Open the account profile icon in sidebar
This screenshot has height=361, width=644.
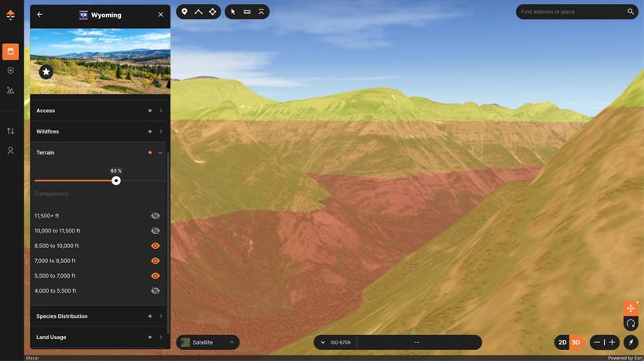point(10,150)
